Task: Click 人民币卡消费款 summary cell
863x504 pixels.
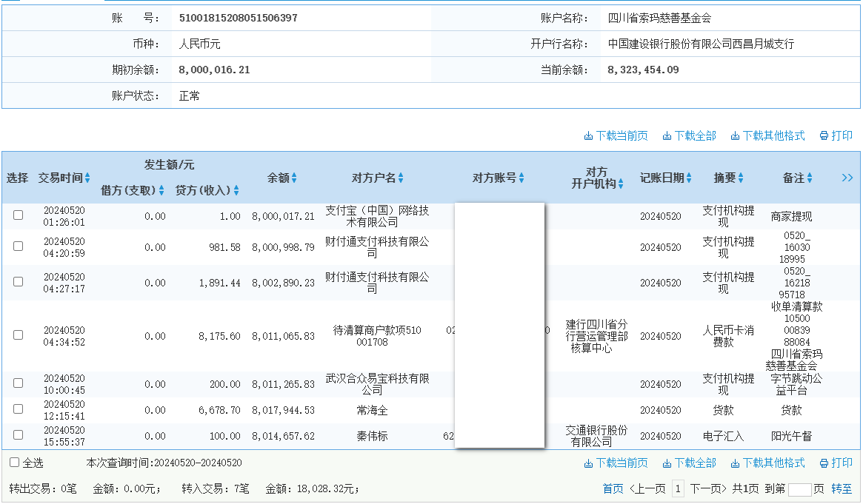Action: point(728,336)
